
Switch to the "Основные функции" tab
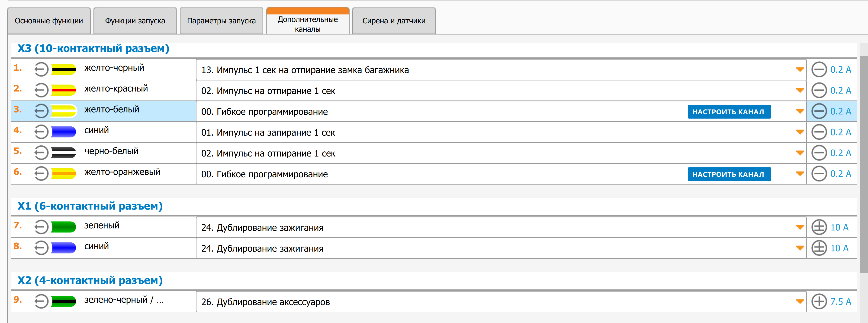tap(49, 21)
